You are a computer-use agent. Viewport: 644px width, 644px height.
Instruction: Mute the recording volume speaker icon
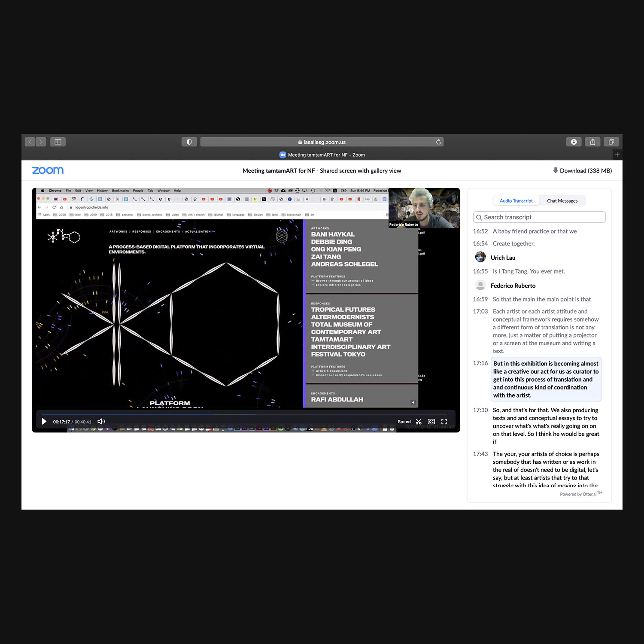click(101, 422)
